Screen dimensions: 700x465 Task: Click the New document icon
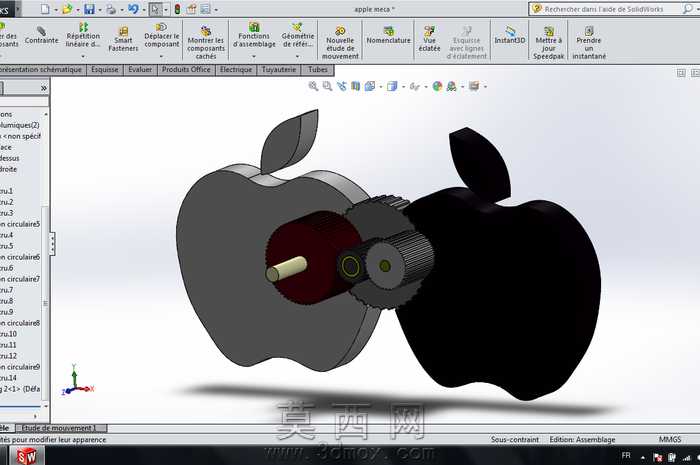pos(45,9)
